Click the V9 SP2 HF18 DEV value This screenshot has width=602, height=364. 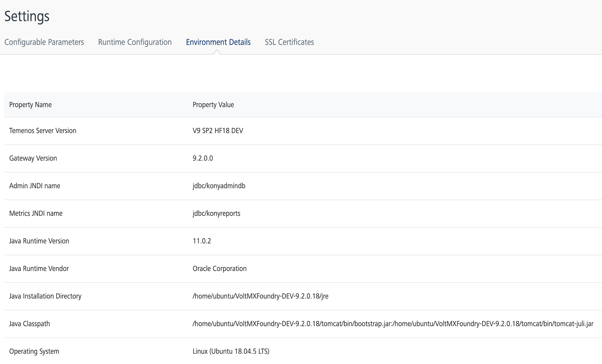tap(218, 130)
